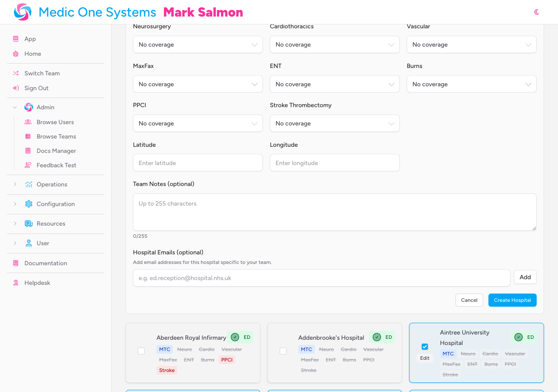Open the Stroke Thrombectomy coverage dropdown

[x=334, y=123]
